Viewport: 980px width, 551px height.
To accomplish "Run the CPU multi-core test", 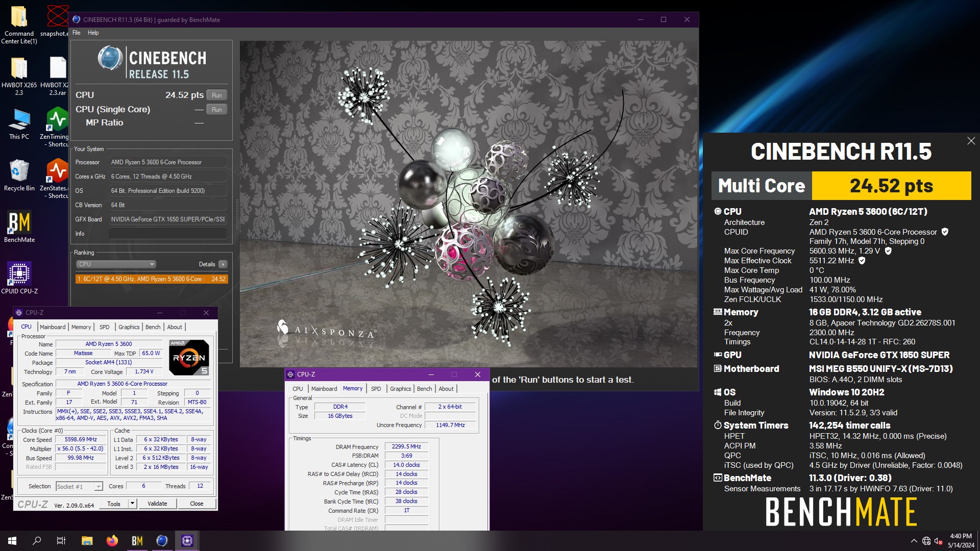I will click(x=216, y=95).
